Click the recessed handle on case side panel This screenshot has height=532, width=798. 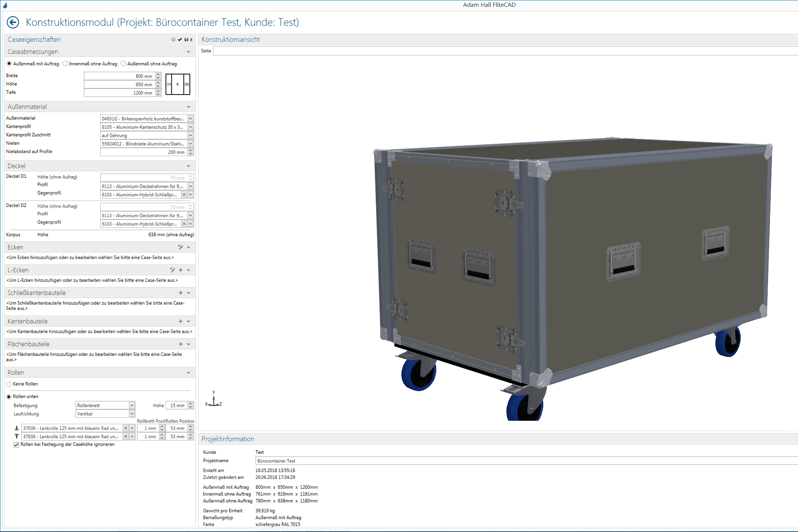(624, 261)
